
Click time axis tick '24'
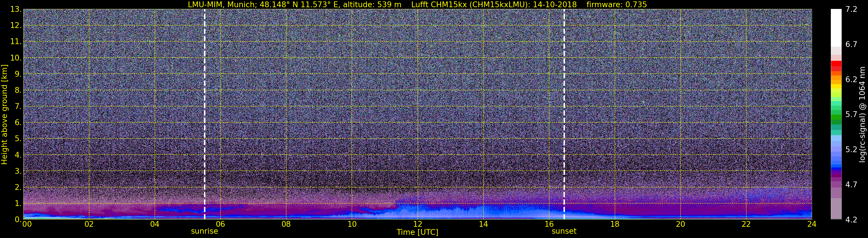point(812,224)
